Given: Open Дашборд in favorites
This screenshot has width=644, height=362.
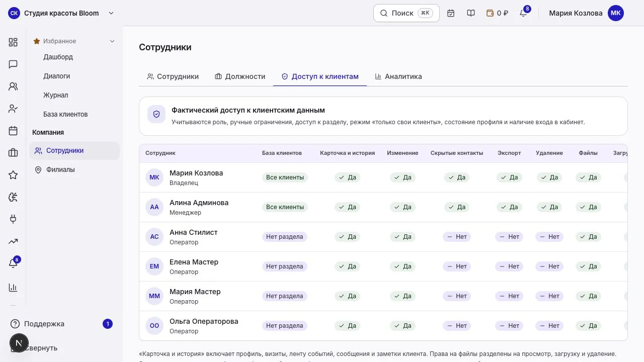Looking at the screenshot, I should tap(58, 57).
